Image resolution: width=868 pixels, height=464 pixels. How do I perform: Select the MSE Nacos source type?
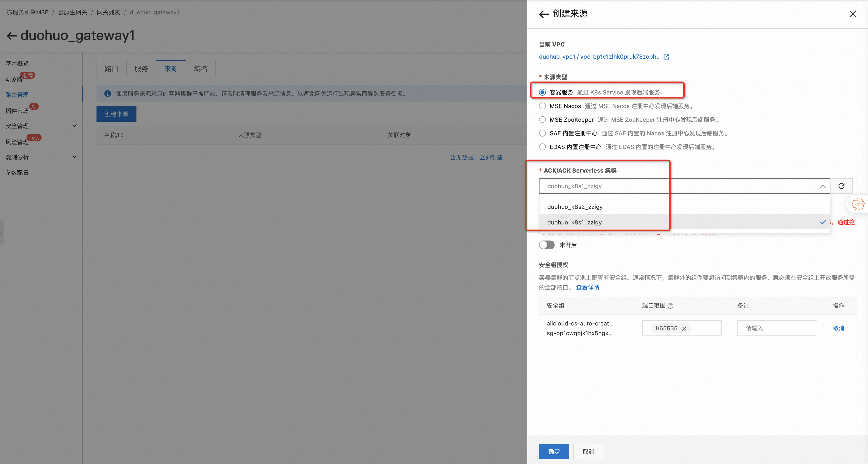[542, 106]
